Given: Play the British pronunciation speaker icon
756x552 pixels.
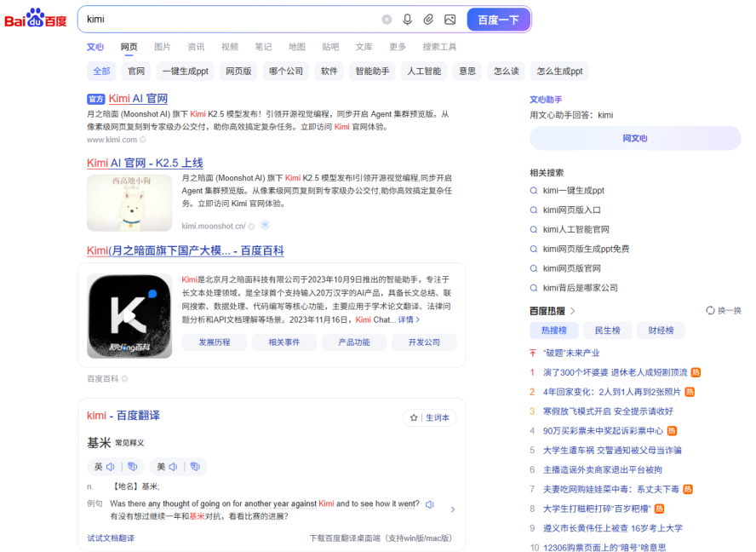Looking at the screenshot, I should tap(111, 467).
